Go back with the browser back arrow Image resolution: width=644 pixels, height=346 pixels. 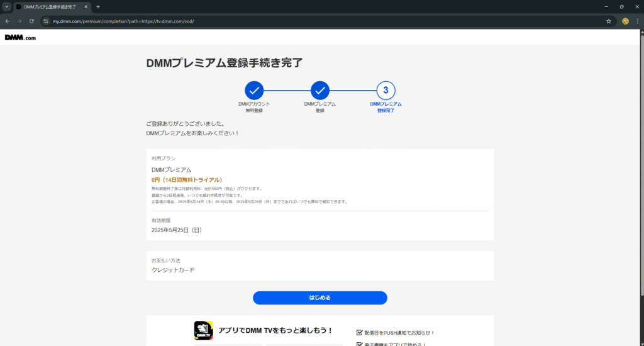pos(8,21)
